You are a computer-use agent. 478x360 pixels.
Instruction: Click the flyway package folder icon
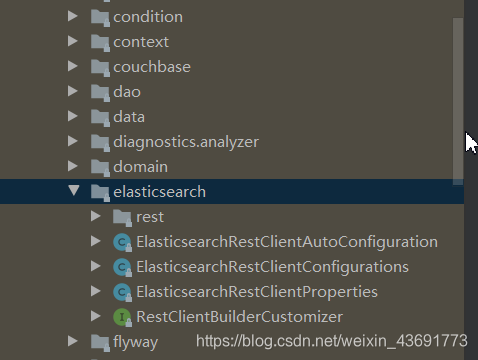100,342
